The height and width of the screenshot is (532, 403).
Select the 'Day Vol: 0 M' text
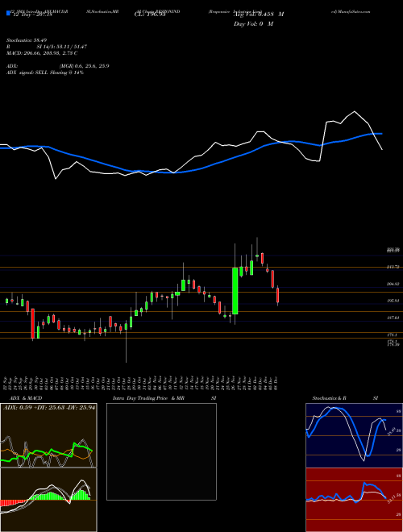click(253, 24)
